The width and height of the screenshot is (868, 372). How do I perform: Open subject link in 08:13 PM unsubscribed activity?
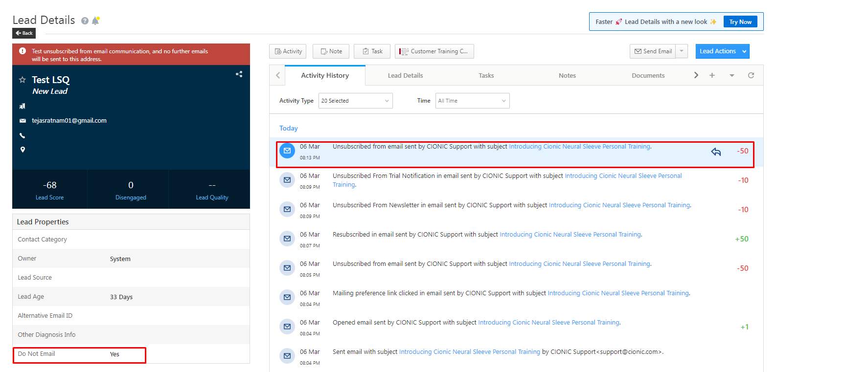tap(579, 147)
